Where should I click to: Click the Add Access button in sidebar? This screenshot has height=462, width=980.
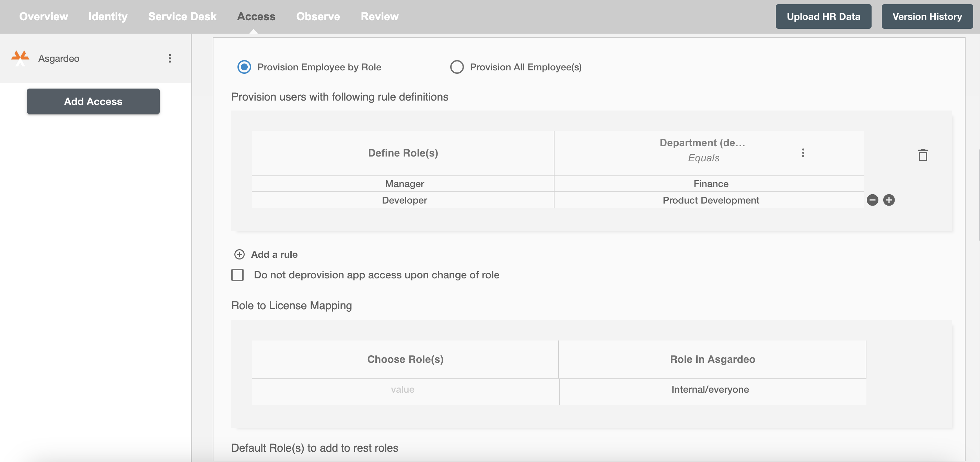click(93, 101)
